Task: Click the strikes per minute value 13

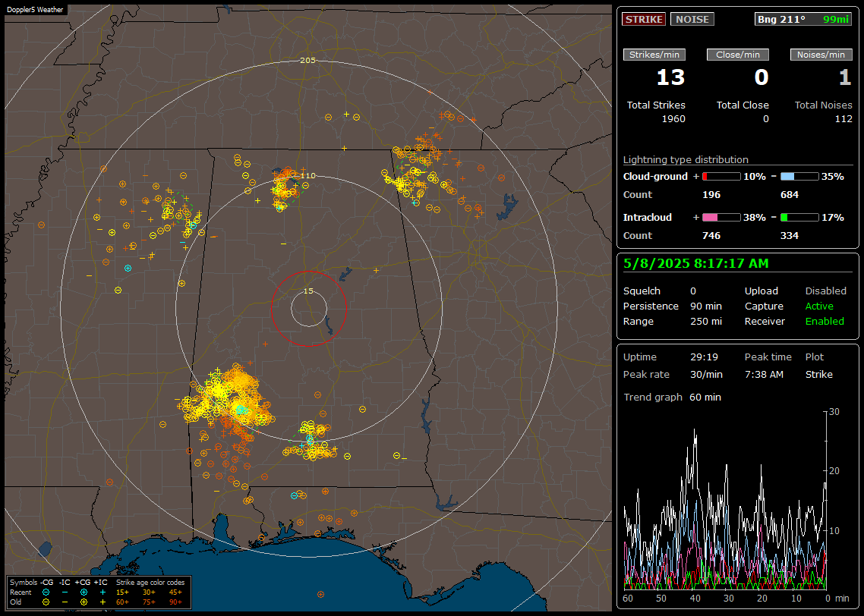Action: click(670, 77)
